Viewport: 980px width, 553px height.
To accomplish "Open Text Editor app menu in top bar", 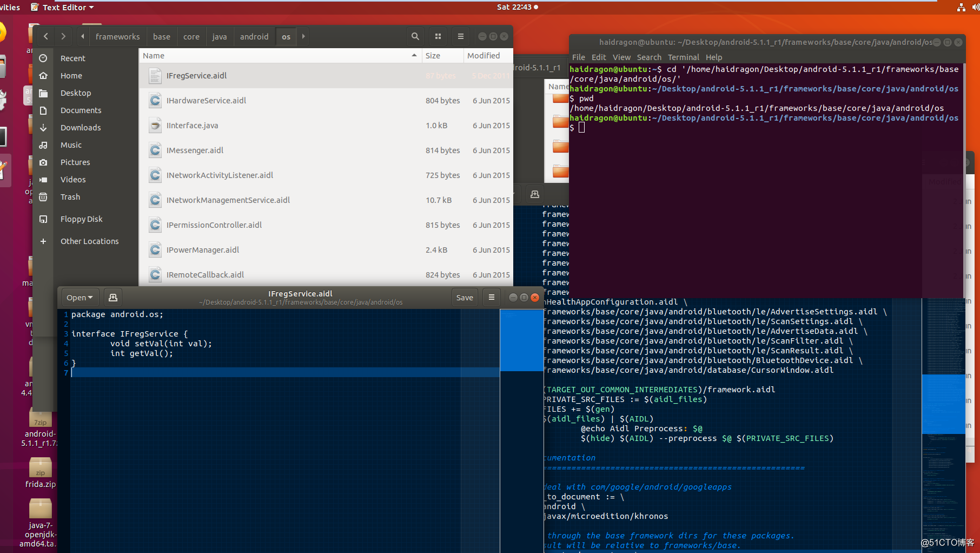I will [x=63, y=7].
